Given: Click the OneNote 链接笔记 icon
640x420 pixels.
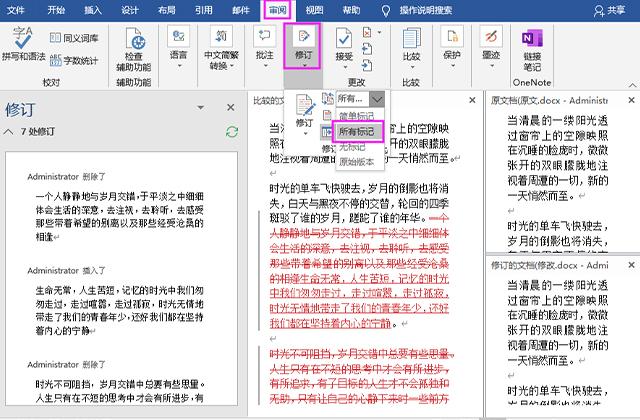Looking at the screenshot, I should (x=532, y=49).
